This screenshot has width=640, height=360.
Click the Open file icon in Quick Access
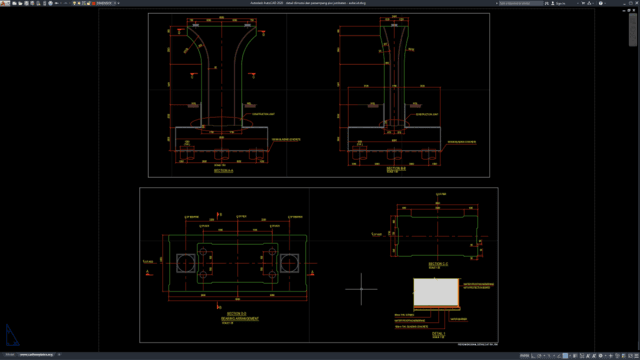point(20,3)
